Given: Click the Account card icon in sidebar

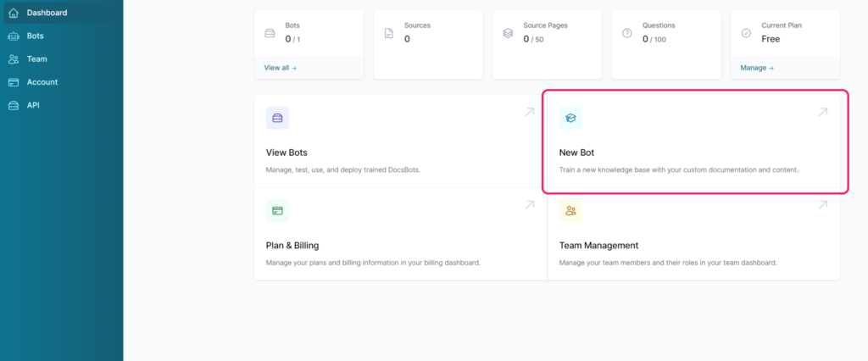Looking at the screenshot, I should pyautogui.click(x=14, y=82).
